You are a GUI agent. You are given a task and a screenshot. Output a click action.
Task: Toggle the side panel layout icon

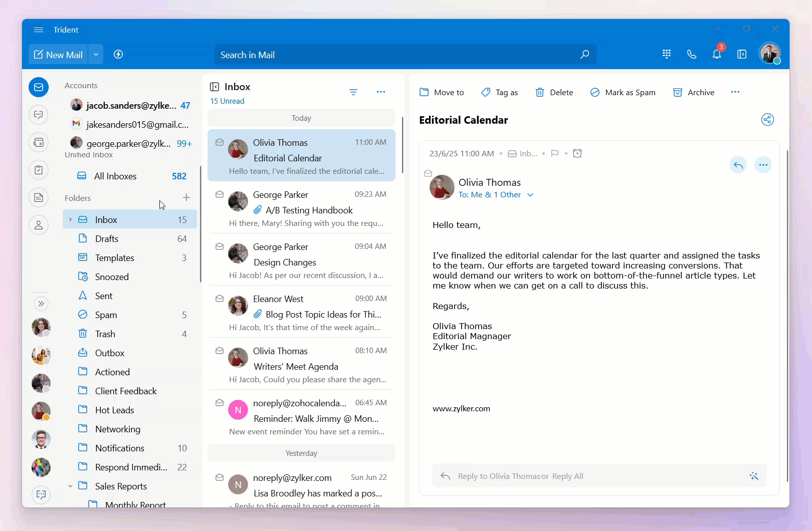pyautogui.click(x=742, y=54)
